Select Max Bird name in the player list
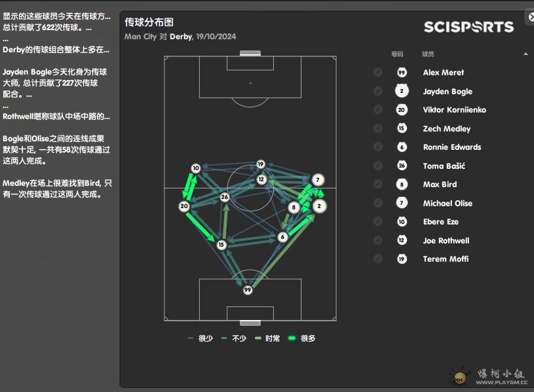The image size is (534, 392). [440, 185]
